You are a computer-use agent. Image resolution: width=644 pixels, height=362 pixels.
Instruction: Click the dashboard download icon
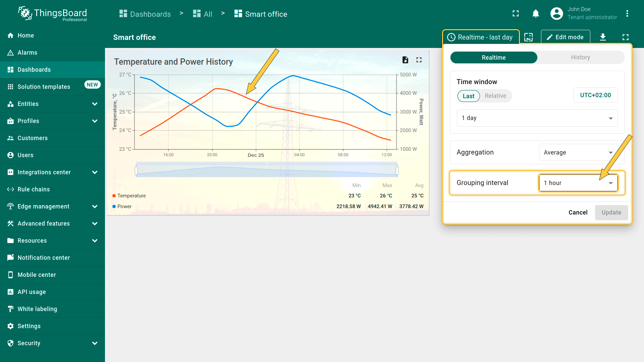click(x=603, y=37)
